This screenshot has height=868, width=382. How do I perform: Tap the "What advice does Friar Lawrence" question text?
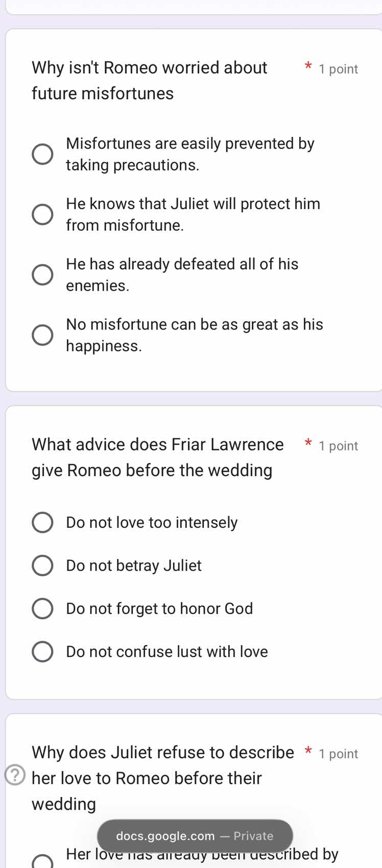click(152, 457)
